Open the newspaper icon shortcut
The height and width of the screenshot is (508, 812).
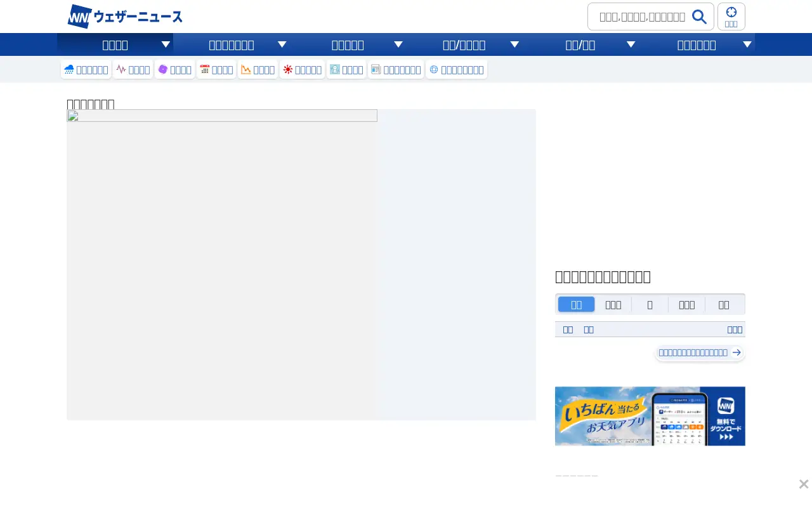click(x=396, y=69)
